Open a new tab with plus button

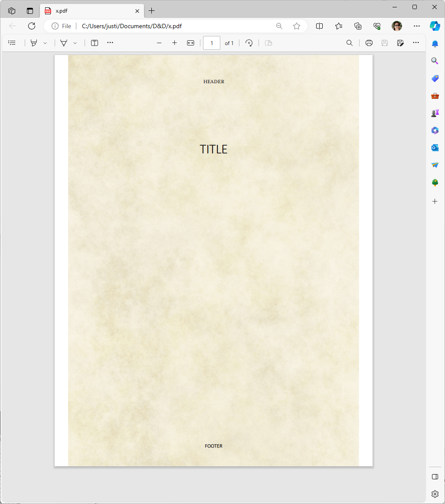tap(151, 11)
